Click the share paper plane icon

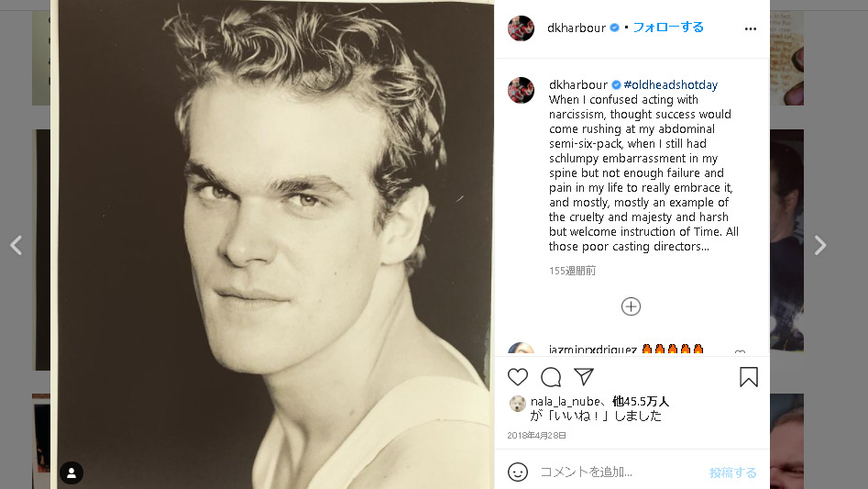(x=584, y=377)
